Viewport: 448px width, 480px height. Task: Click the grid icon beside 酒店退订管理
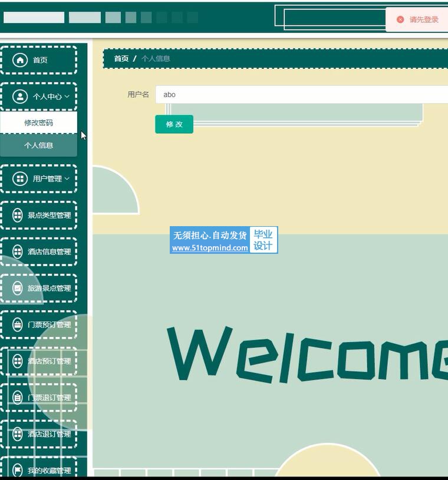(x=18, y=434)
